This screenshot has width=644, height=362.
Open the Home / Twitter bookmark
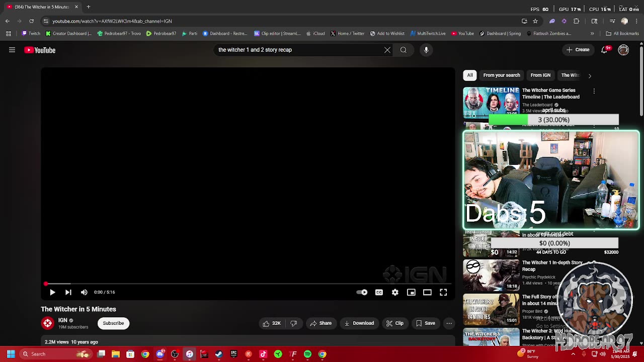348,34
